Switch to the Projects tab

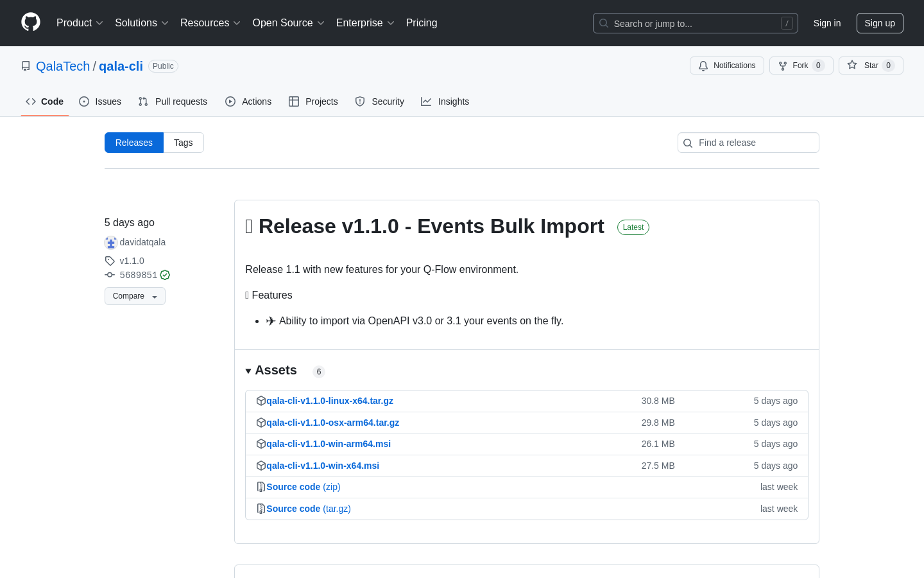pos(313,101)
